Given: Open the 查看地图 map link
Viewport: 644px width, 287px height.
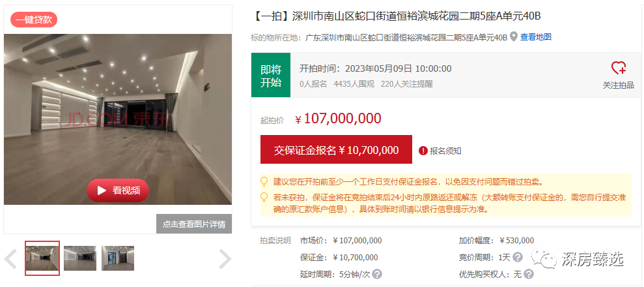Looking at the screenshot, I should (x=535, y=37).
